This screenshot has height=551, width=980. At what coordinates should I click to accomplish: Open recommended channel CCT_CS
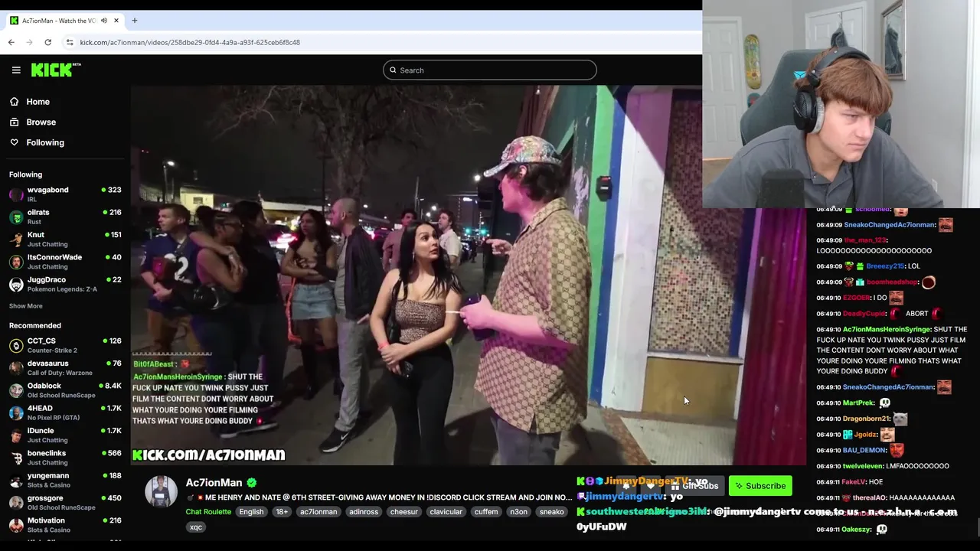[65, 345]
